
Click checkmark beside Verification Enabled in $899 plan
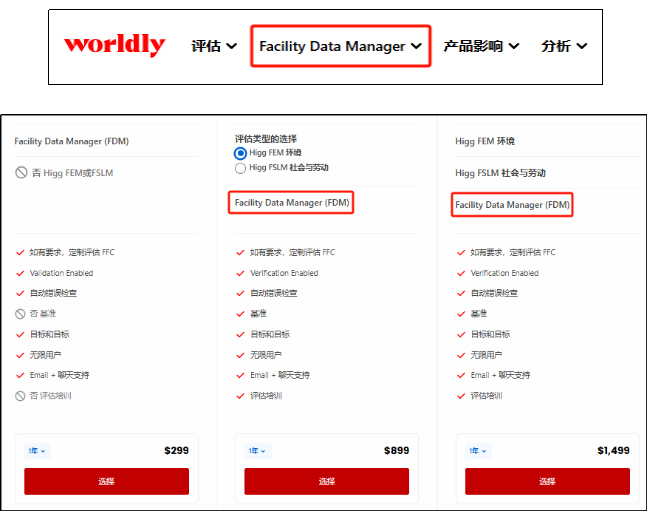pos(240,273)
